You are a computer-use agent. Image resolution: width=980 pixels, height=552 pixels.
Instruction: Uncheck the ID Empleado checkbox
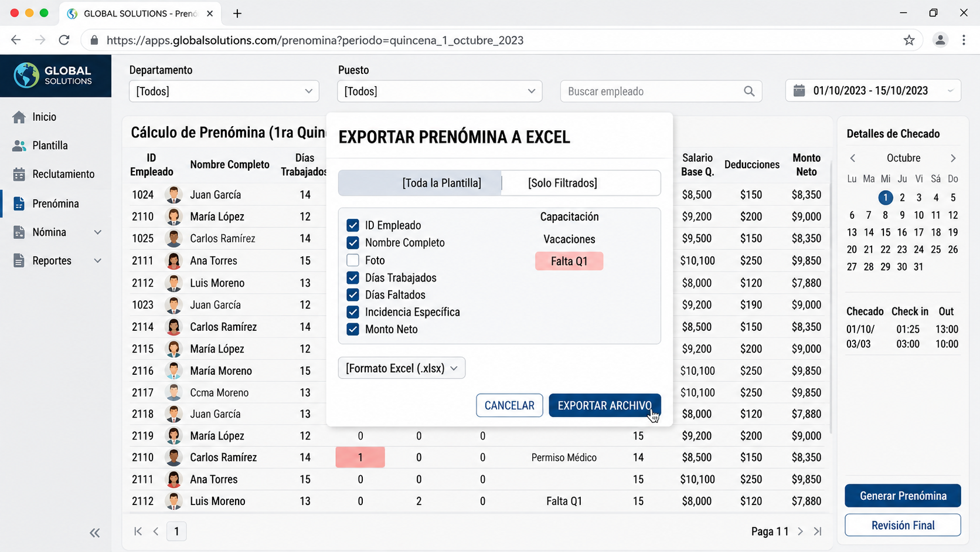[353, 225]
